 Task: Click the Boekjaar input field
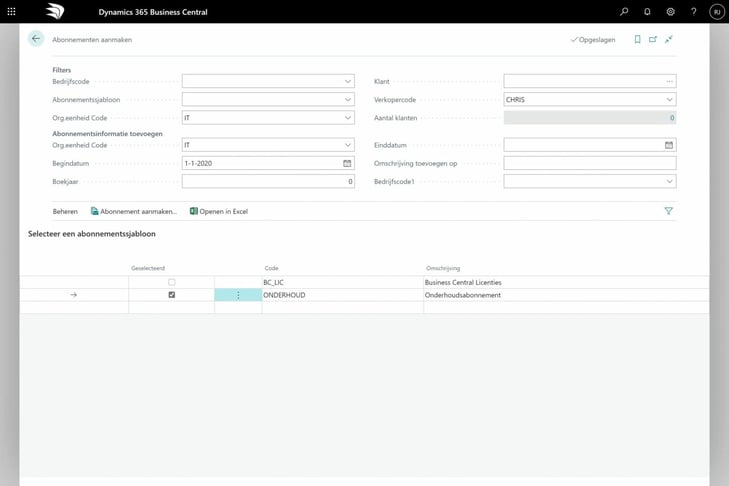coord(268,181)
